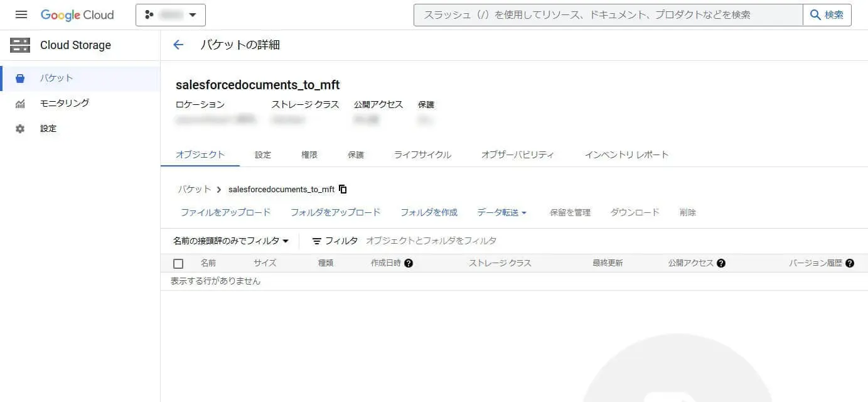
Task: Select バケット in the sidebar
Action: [x=80, y=79]
